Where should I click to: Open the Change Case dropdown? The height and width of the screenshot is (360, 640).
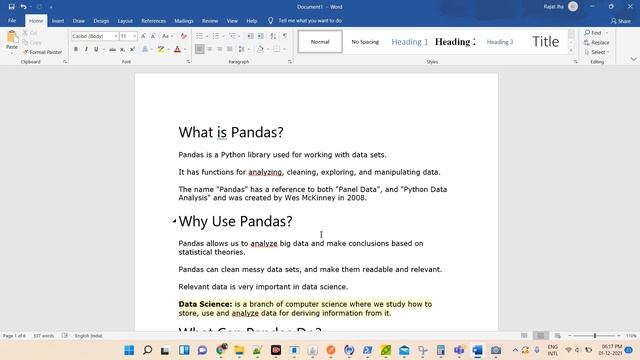pos(167,36)
